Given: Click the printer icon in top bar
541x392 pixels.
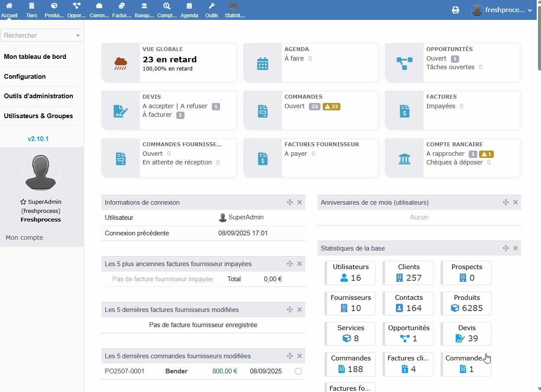Looking at the screenshot, I should tap(456, 10).
